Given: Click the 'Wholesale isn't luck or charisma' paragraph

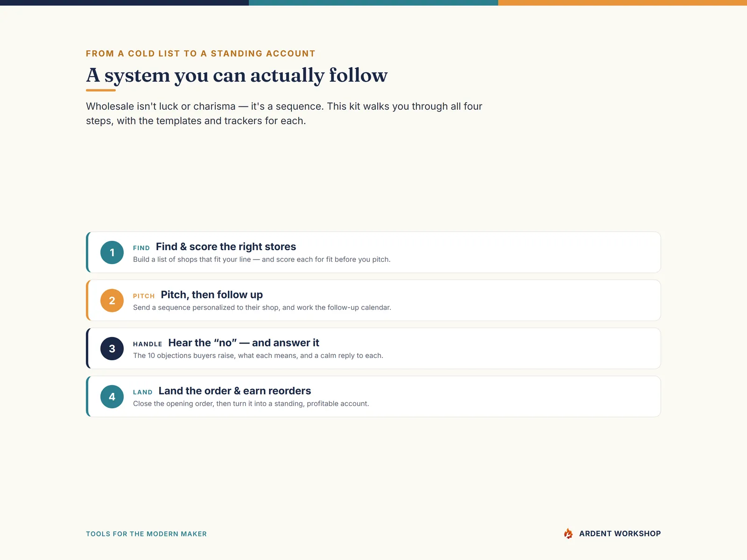Looking at the screenshot, I should (x=284, y=113).
